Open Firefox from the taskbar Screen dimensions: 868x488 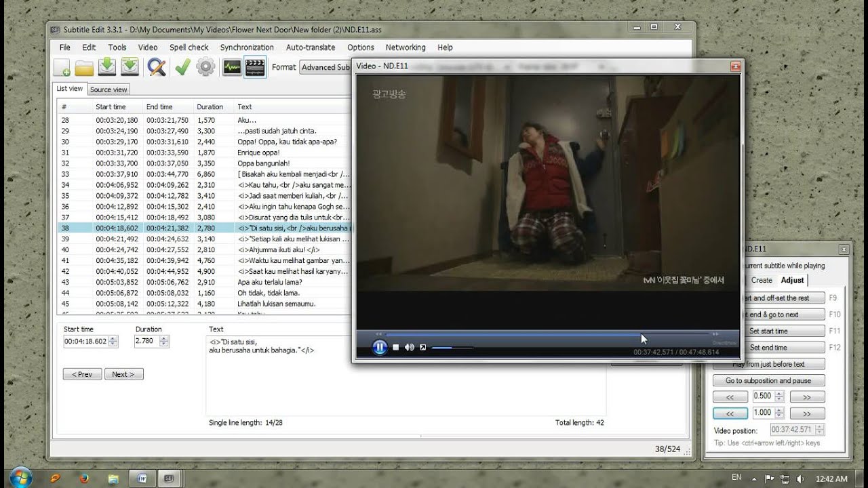coord(84,477)
